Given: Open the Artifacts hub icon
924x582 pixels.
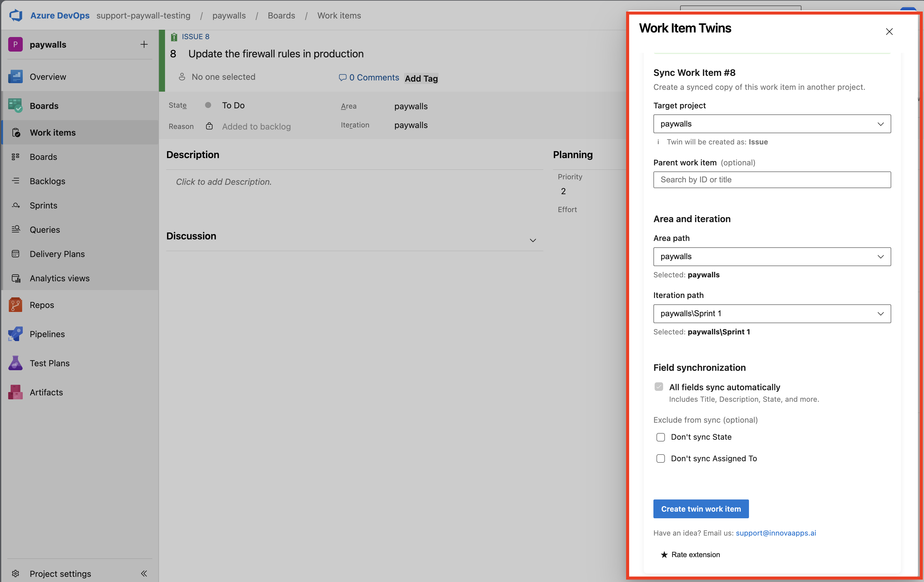Looking at the screenshot, I should [x=15, y=392].
